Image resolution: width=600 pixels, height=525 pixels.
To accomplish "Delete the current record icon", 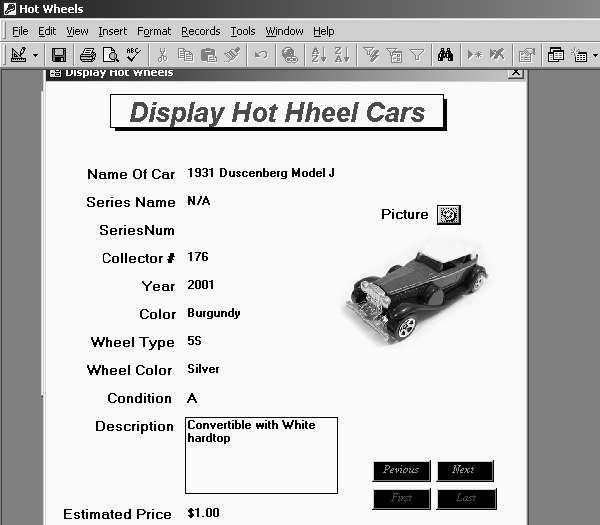I will (x=497, y=55).
